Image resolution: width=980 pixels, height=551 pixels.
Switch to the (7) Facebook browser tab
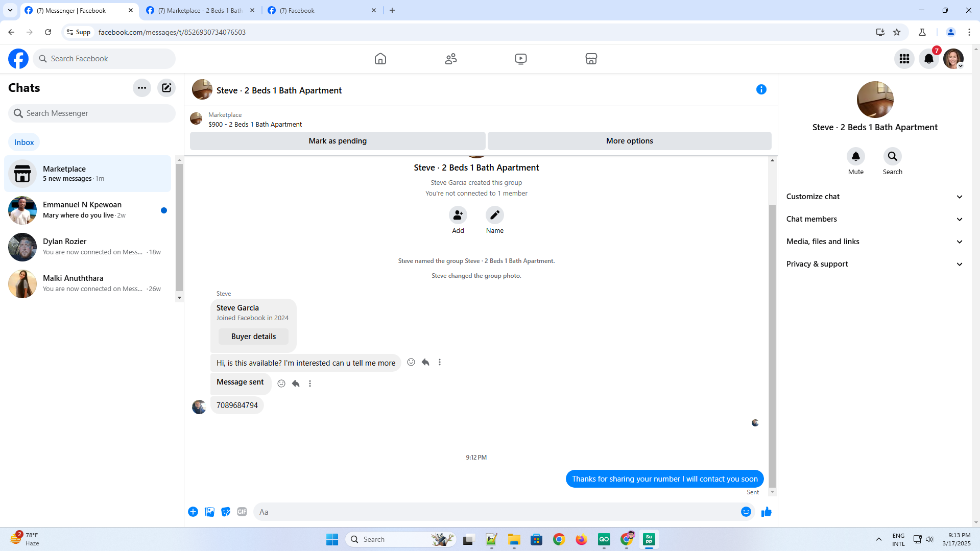pyautogui.click(x=322, y=10)
